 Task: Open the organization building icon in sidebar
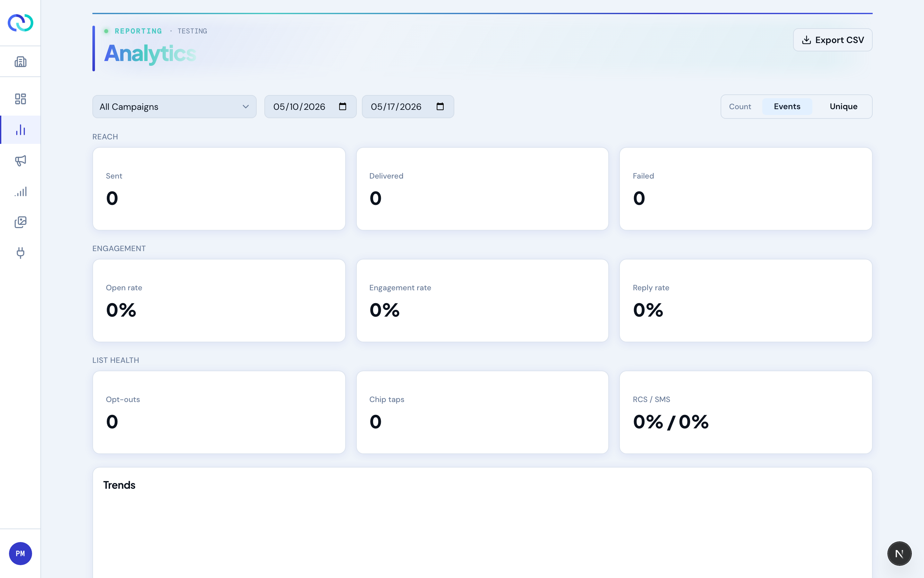point(20,62)
